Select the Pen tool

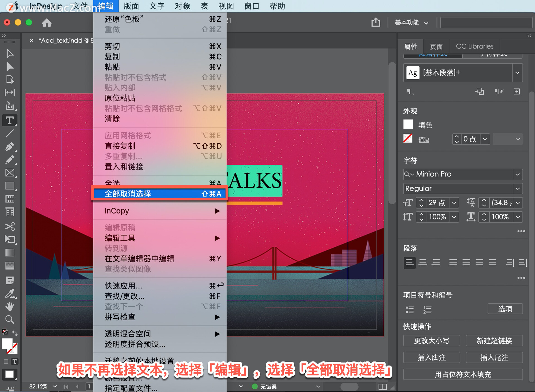pyautogui.click(x=10, y=146)
